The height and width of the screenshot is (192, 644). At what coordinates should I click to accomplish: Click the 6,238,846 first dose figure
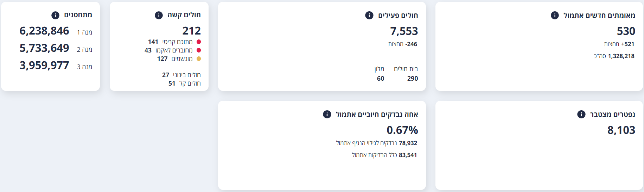(x=44, y=31)
